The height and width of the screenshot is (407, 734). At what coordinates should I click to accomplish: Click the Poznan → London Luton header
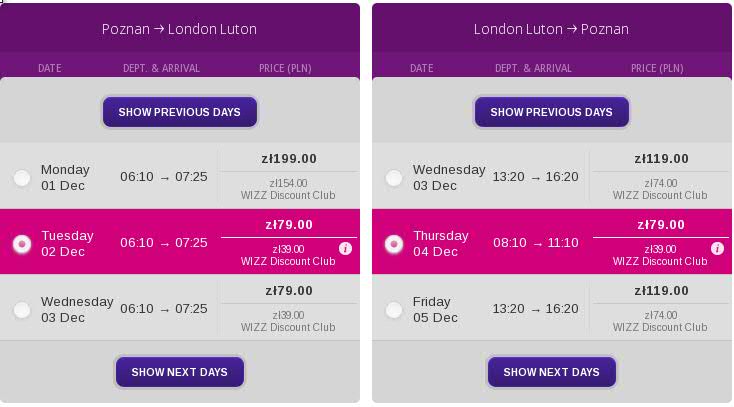179,29
